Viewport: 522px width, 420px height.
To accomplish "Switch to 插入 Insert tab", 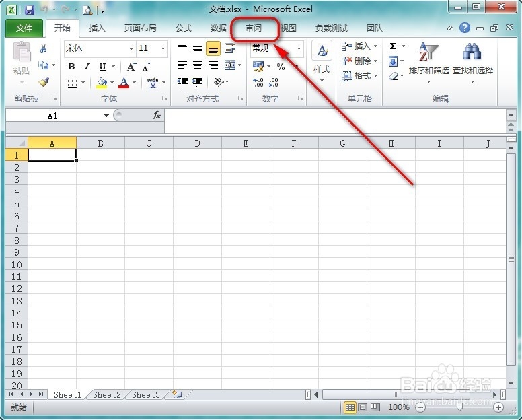I will [98, 28].
